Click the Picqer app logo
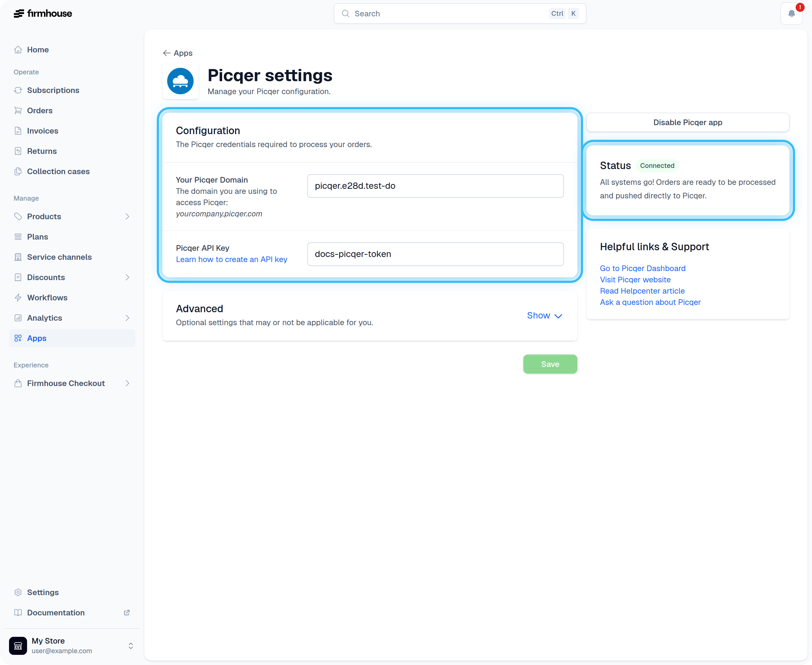The image size is (812, 665). click(180, 81)
